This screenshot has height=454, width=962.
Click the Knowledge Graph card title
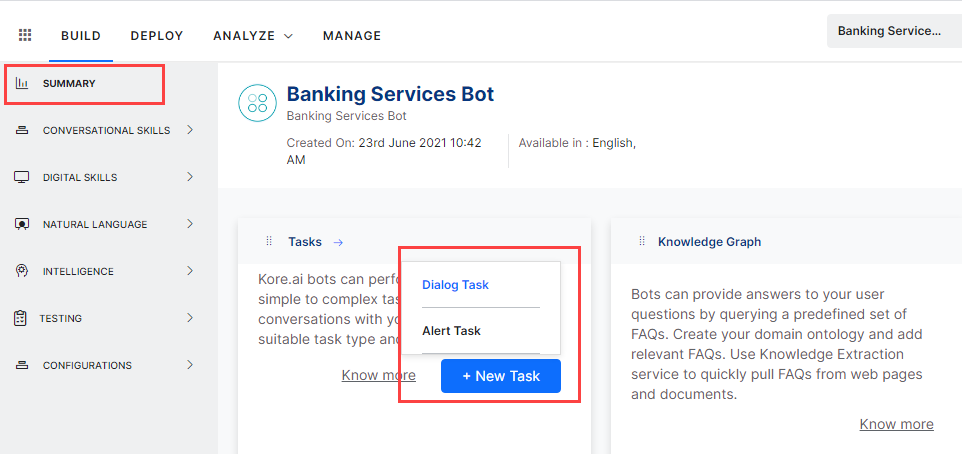point(709,242)
